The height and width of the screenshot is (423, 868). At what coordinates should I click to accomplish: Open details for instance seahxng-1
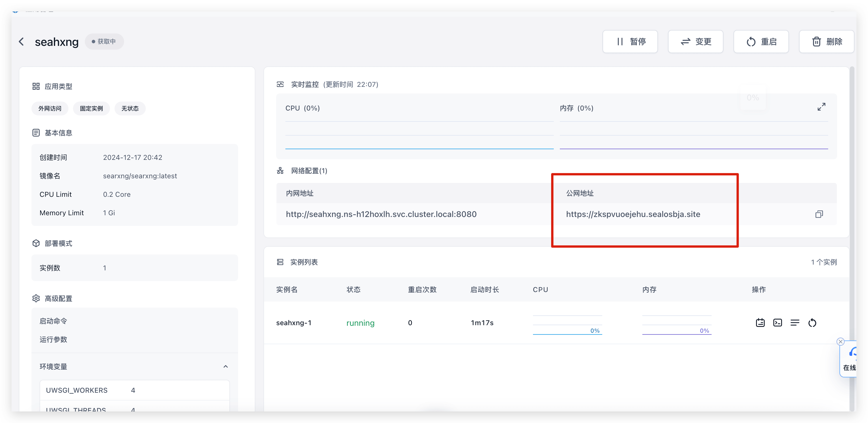(x=760, y=323)
